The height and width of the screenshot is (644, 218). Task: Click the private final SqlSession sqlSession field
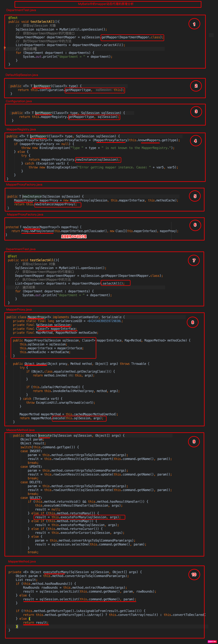pos(42,325)
